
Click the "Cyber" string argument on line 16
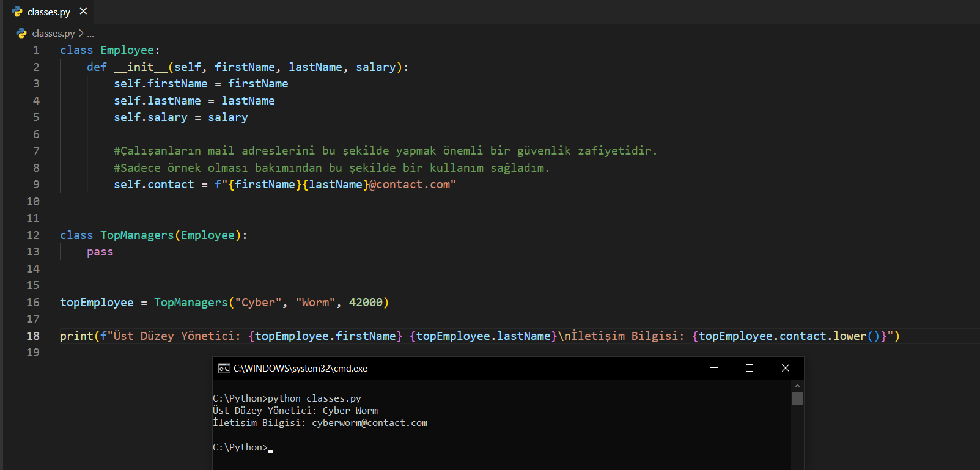258,303
